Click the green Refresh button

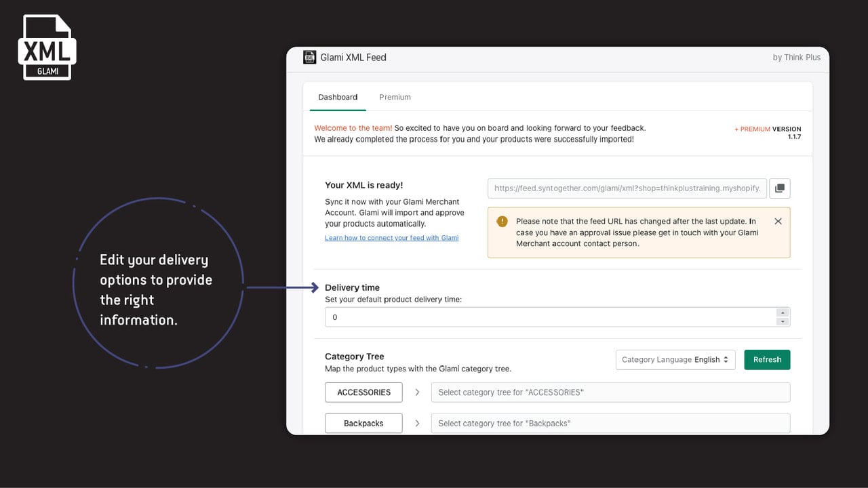[767, 360]
